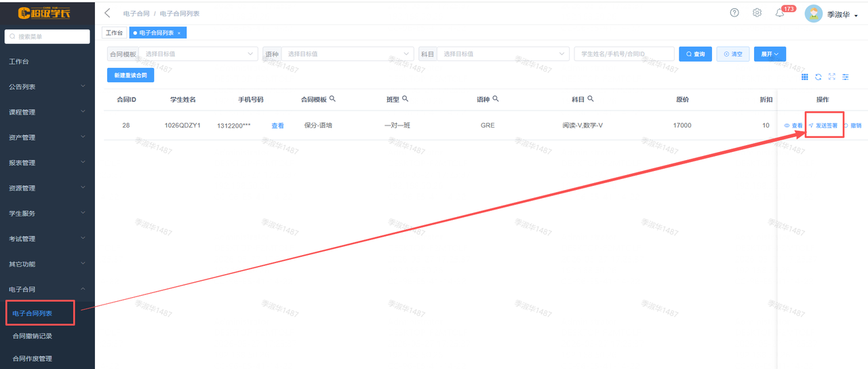868x369 pixels.
Task: Expand more filters with 展开 button
Action: pos(770,54)
